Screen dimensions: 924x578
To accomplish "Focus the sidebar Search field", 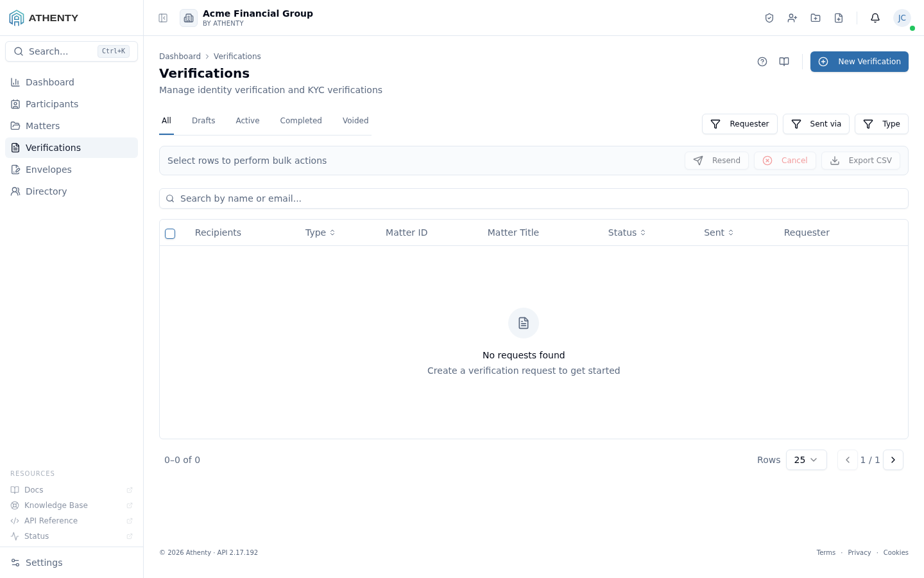I will tap(71, 51).
